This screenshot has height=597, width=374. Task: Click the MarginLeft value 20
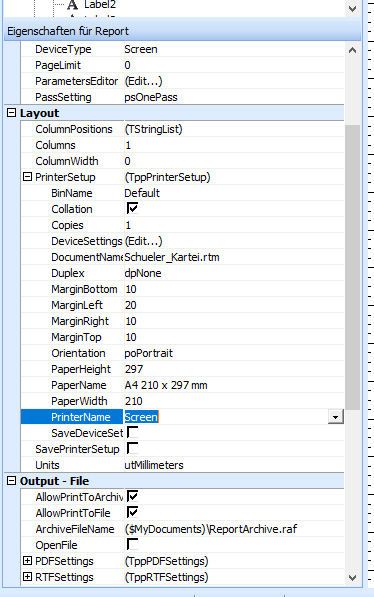click(131, 305)
